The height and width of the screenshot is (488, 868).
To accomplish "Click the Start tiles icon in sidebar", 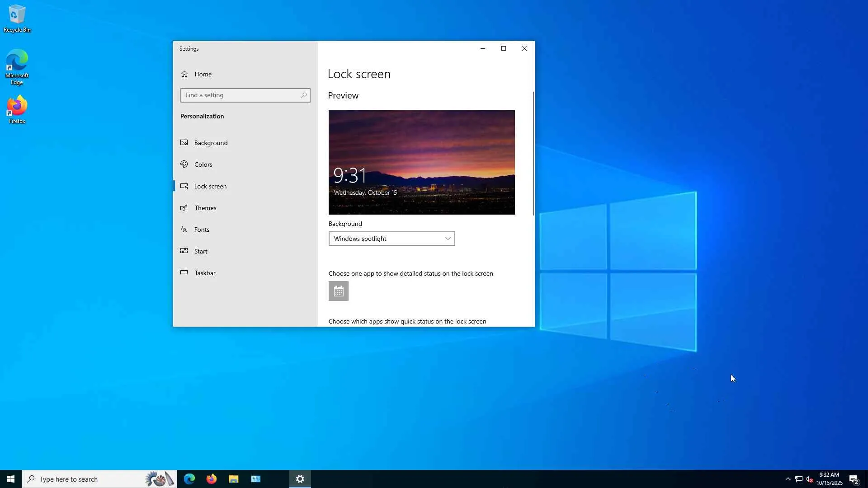I will [x=184, y=251].
